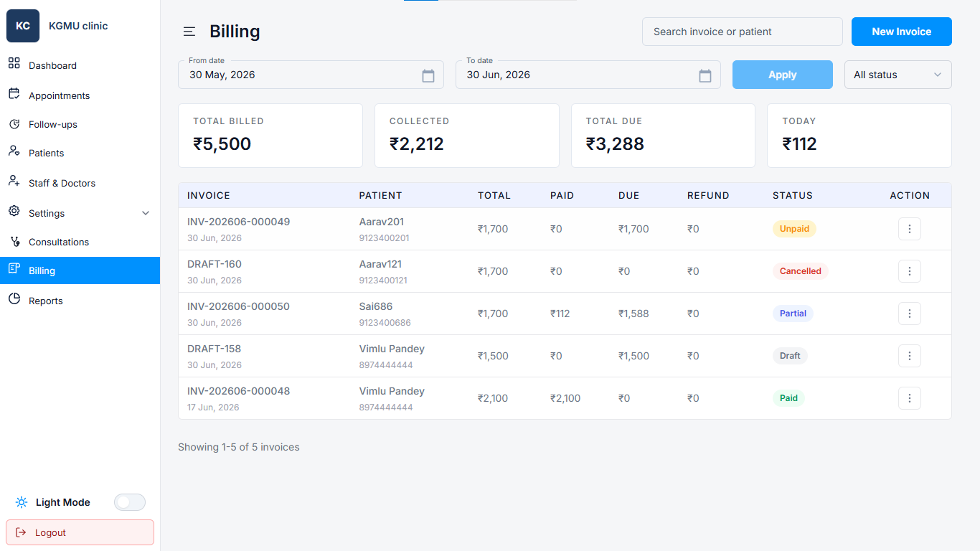This screenshot has height=551, width=980.
Task: Click the Total Billed ₹5,500 card
Action: 270,136
